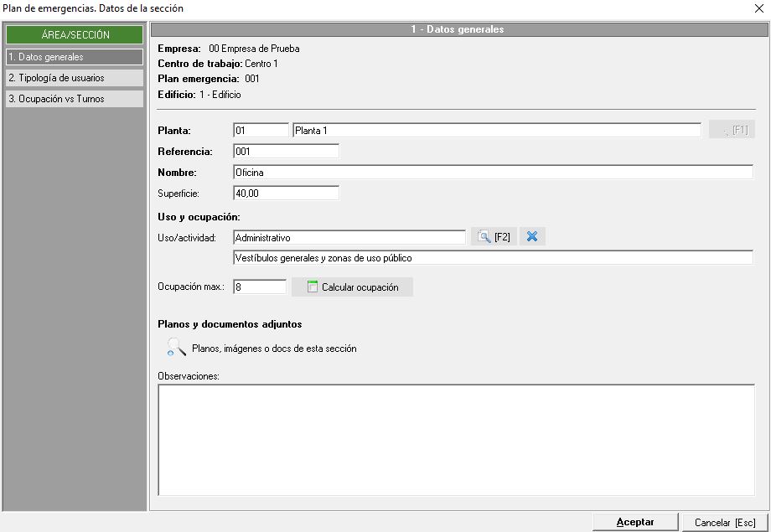The height and width of the screenshot is (532, 771).
Task: Open attached plans via the magnifying glass icon
Action: coord(176,348)
